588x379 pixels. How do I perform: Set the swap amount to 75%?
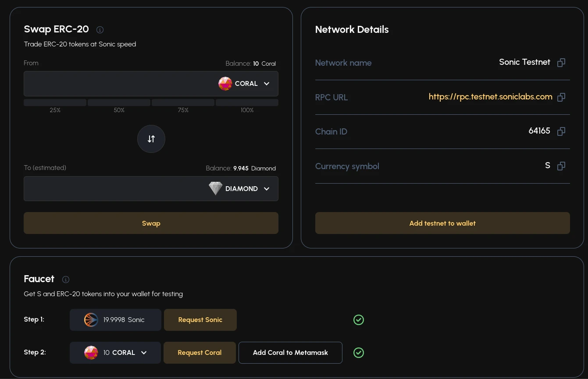[183, 103]
